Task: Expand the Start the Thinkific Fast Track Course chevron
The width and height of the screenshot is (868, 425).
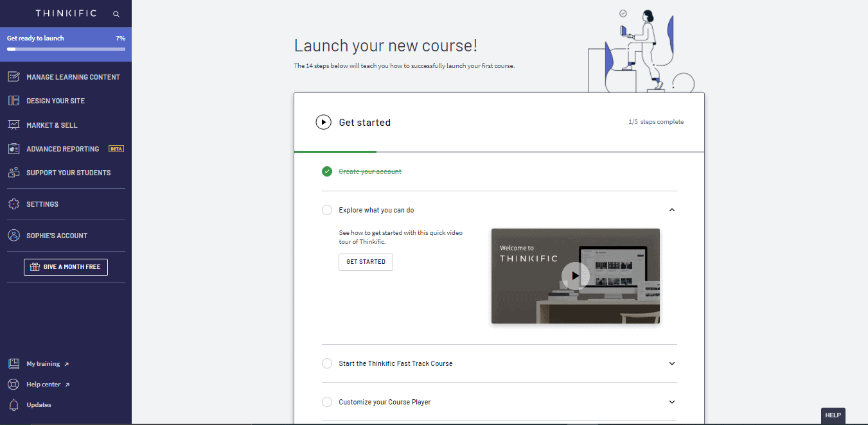Action: (x=672, y=363)
